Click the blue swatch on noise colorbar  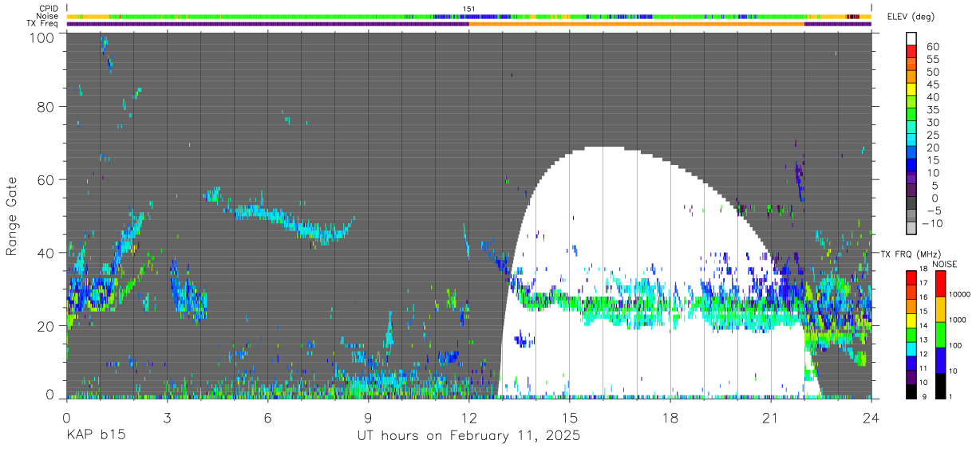coord(940,360)
